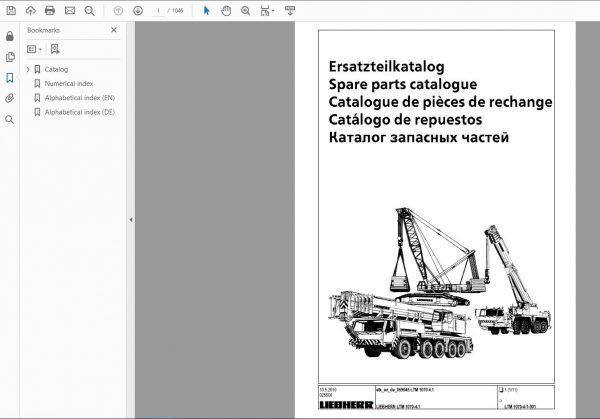This screenshot has width=600, height=419.
Task: Jump to Alphabetical index (EN) bookmark
Action: tap(80, 98)
